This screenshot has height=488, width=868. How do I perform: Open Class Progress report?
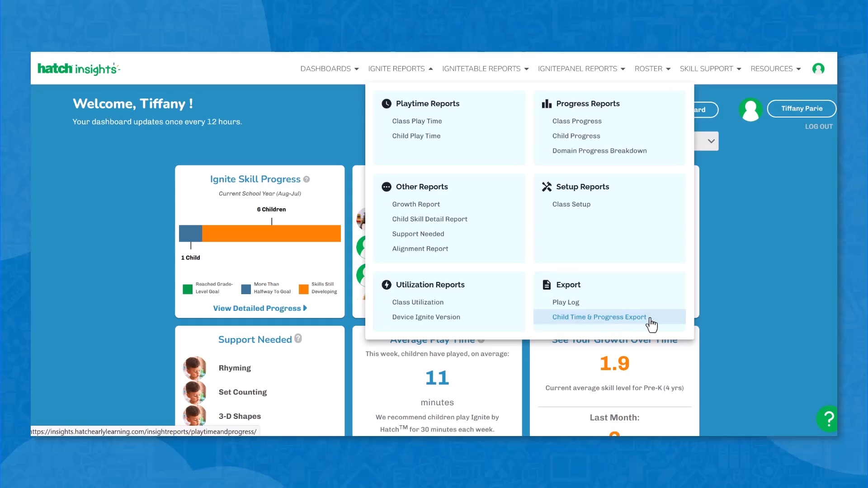click(577, 121)
